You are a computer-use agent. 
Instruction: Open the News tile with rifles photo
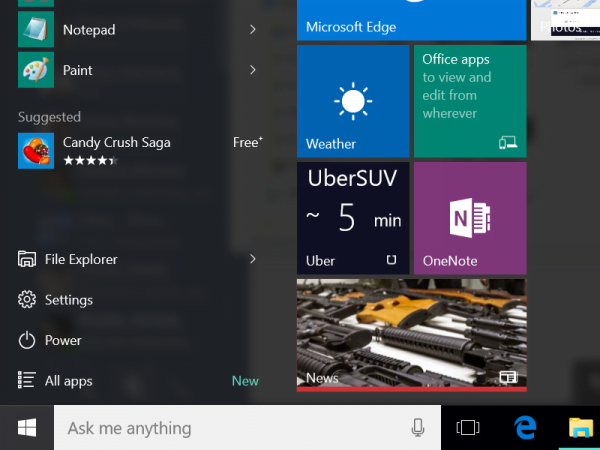point(411,335)
